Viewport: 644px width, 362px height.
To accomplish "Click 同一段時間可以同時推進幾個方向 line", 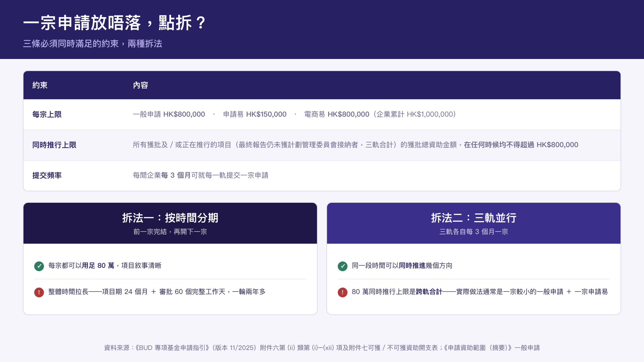I will [402, 265].
